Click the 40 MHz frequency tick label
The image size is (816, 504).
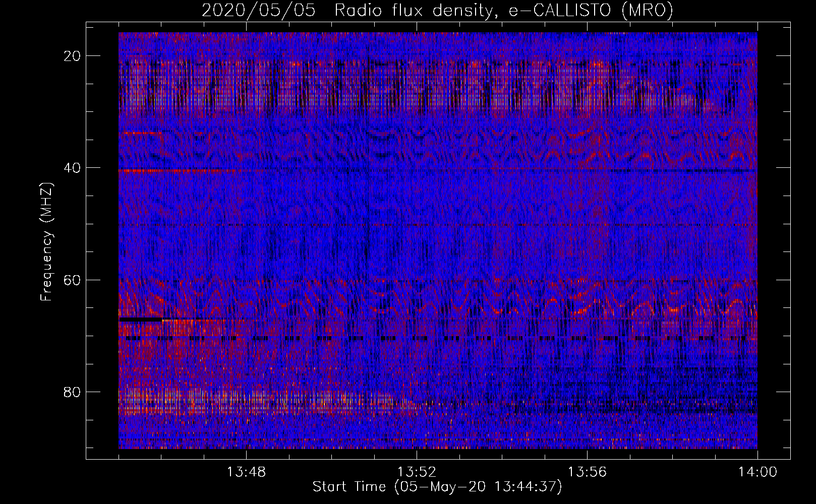pos(73,168)
